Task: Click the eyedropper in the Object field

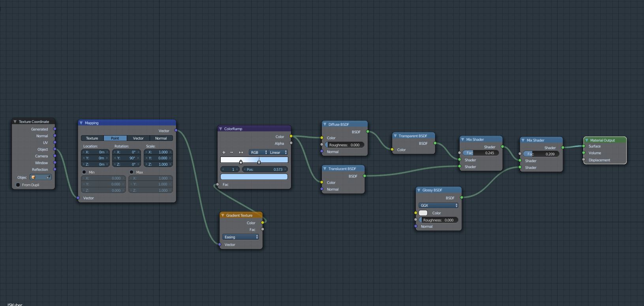Action: pyautogui.click(x=48, y=177)
